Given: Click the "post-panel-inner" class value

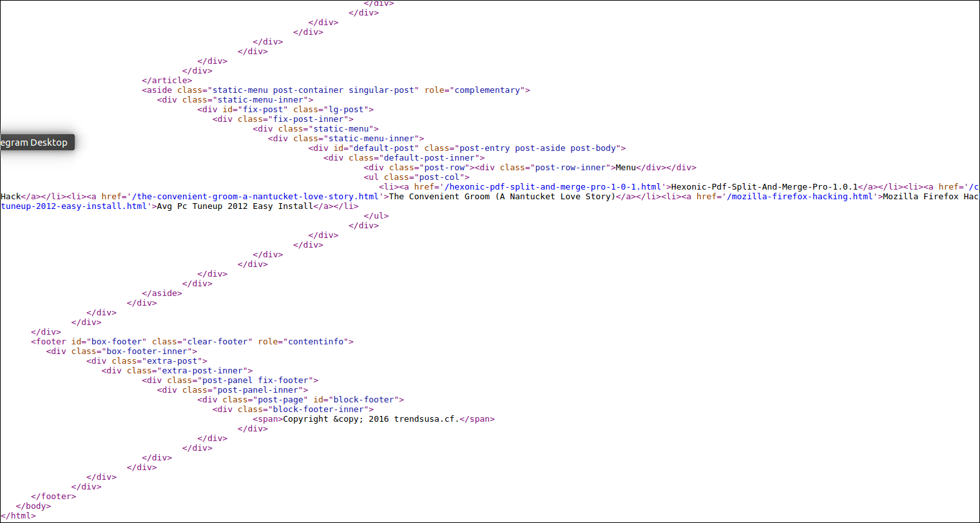Looking at the screenshot, I should pyautogui.click(x=258, y=390).
